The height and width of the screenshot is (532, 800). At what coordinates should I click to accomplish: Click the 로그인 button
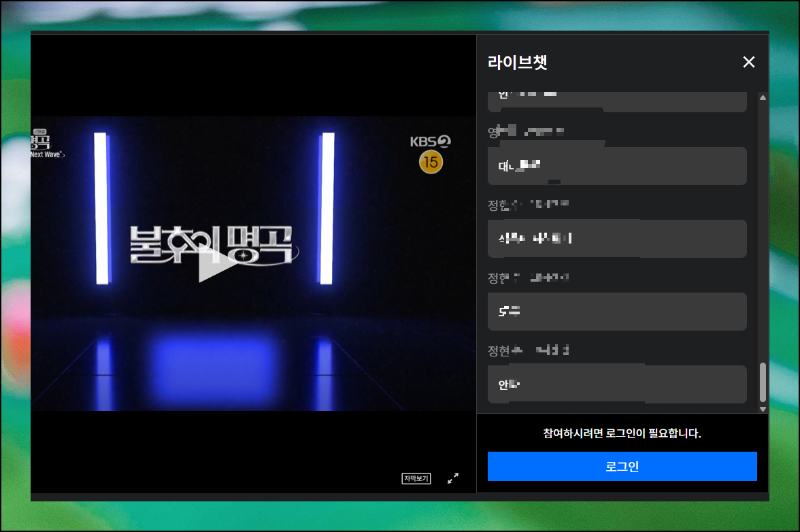point(622,466)
